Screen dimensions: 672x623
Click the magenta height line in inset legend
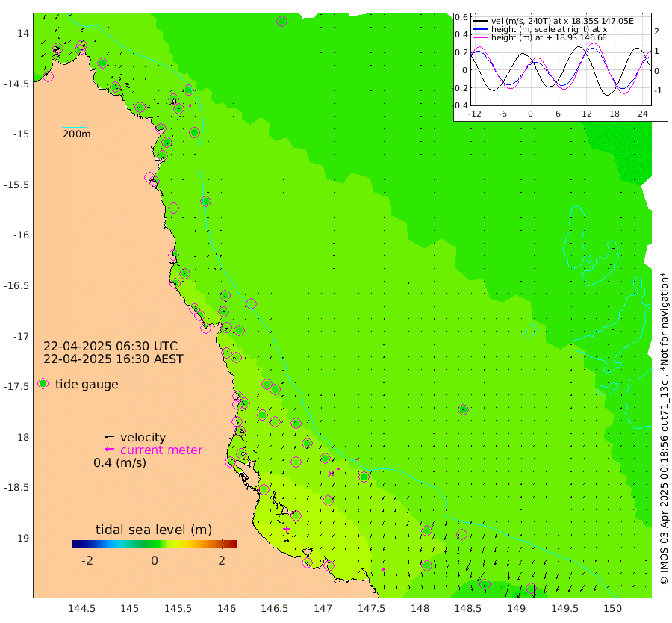tap(480, 37)
